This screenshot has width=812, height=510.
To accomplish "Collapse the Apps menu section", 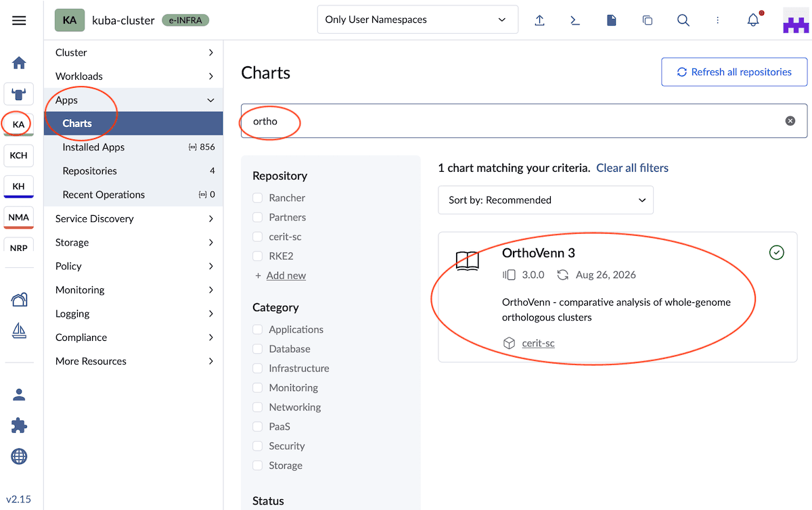I will pos(133,99).
